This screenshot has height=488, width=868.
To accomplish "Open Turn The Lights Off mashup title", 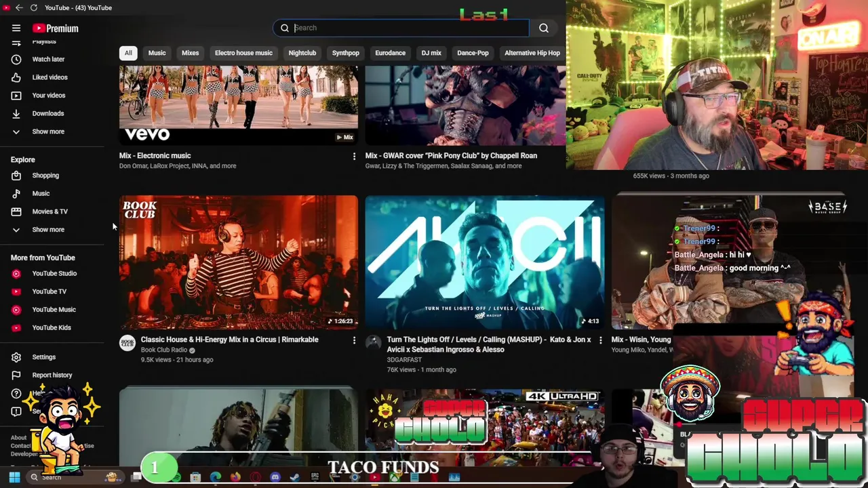I will coord(488,344).
